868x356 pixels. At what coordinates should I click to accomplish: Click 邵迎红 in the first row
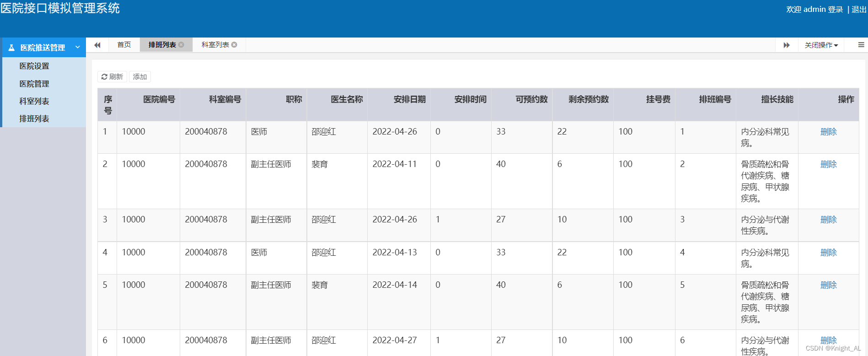pyautogui.click(x=324, y=132)
